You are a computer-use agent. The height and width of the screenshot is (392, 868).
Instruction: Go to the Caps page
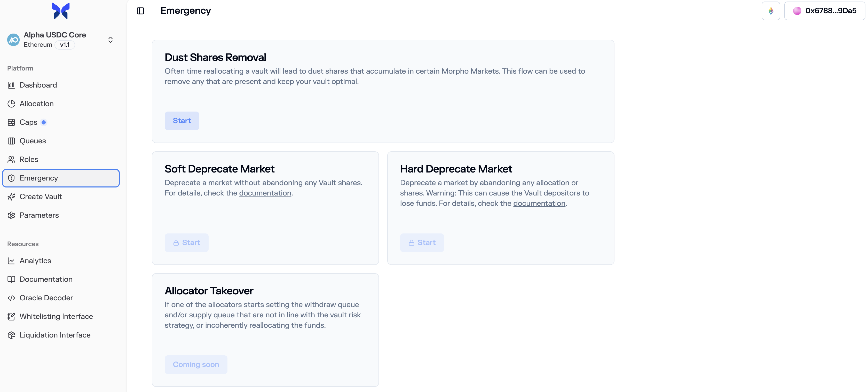[x=28, y=122]
